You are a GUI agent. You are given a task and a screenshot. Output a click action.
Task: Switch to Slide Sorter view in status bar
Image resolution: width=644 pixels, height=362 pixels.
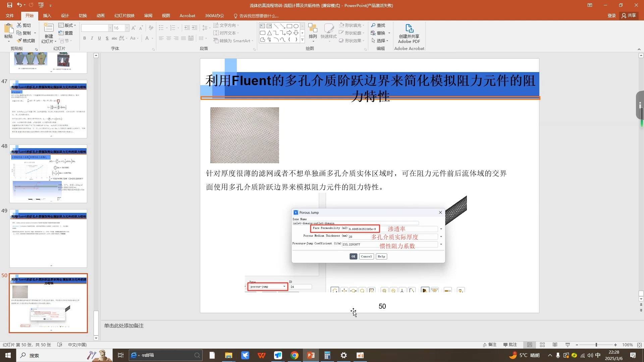tap(542, 345)
